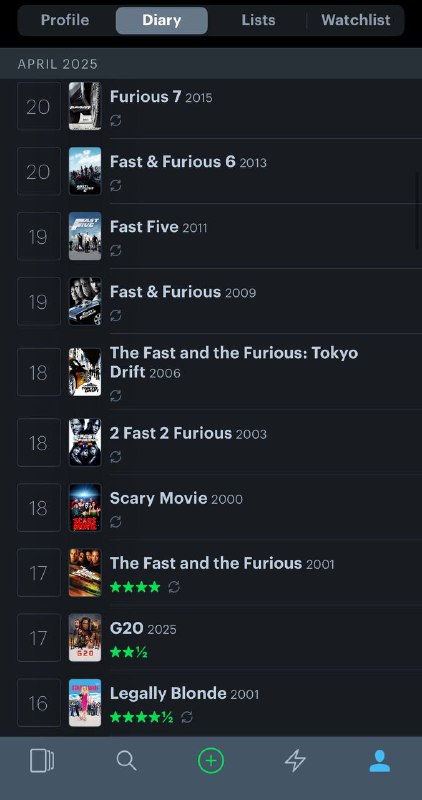Tap the search magnifier icon
Viewport: 422px width, 800px height.
tap(126, 761)
